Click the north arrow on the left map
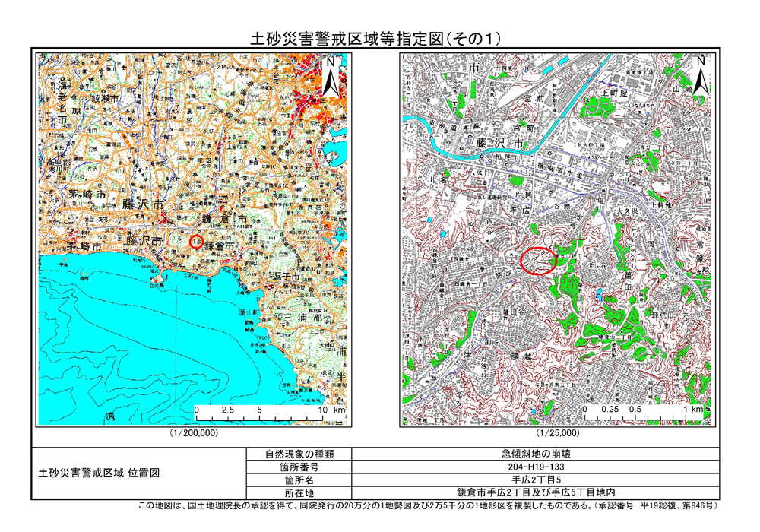This screenshot has height=532, width=760. [330, 78]
